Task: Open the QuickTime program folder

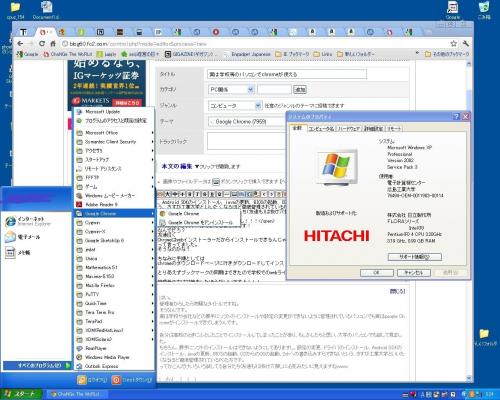Action: tap(115, 303)
